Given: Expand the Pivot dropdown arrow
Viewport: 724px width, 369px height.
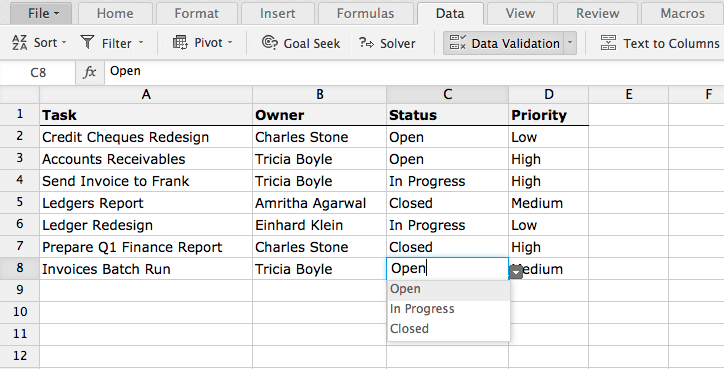Looking at the screenshot, I should [229, 42].
